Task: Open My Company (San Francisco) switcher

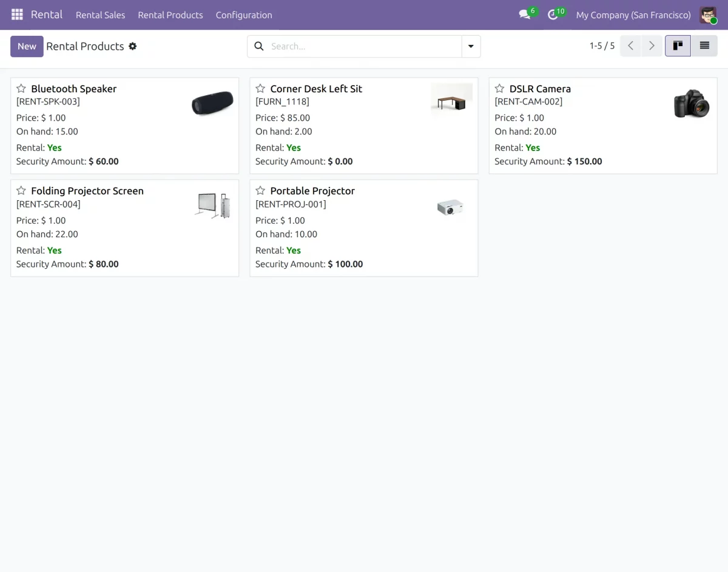Action: [x=633, y=15]
